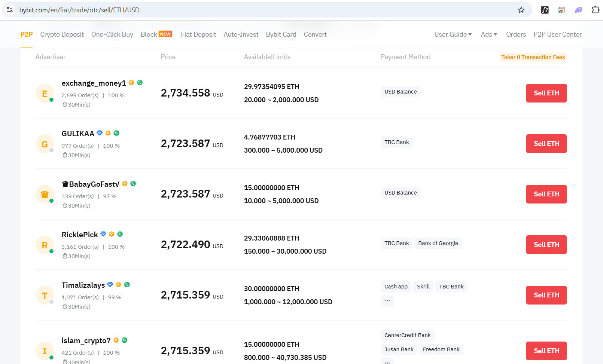603x364 pixels.
Task: Click price 2,734.558 USD
Action: click(x=192, y=93)
